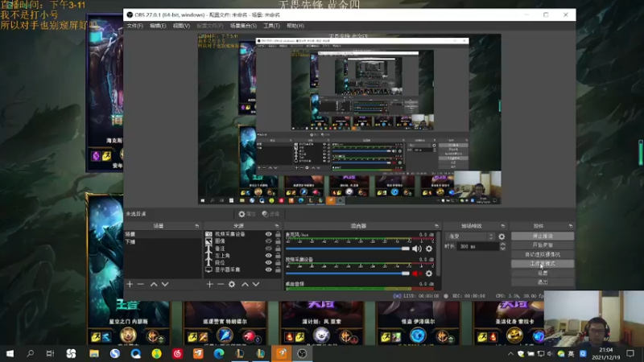Select the 下播 scene in Scenes list
This screenshot has height=362, width=644.
click(x=163, y=242)
